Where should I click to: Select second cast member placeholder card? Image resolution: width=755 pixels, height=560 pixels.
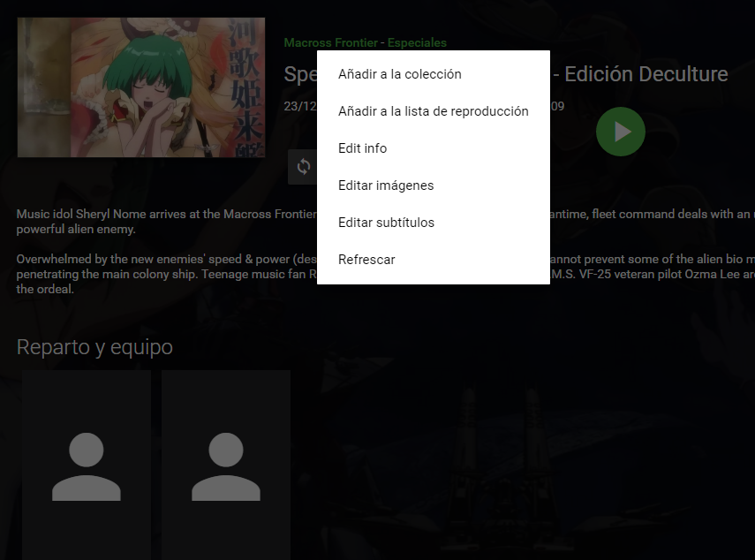pos(226,465)
